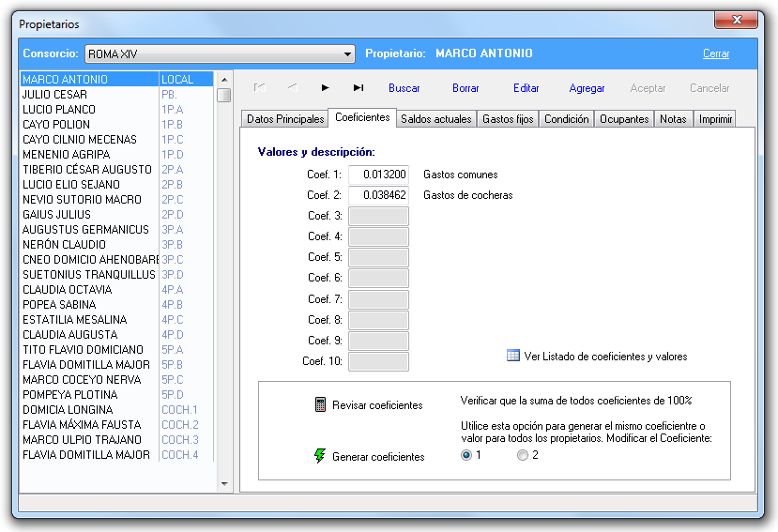The height and width of the screenshot is (532, 778).
Task: Click the Buscar button
Action: coord(404,88)
